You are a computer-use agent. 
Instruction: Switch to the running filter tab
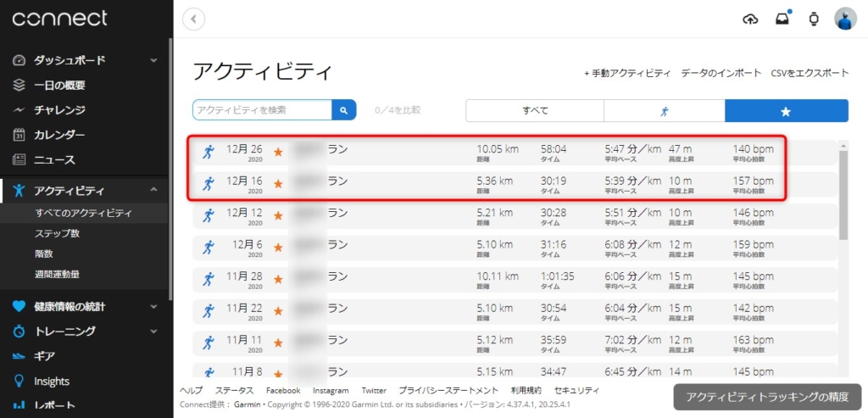664,111
